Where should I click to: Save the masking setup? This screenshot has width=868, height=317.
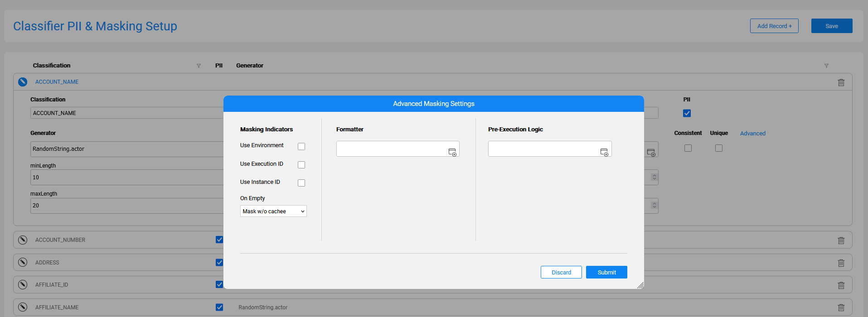tap(832, 26)
